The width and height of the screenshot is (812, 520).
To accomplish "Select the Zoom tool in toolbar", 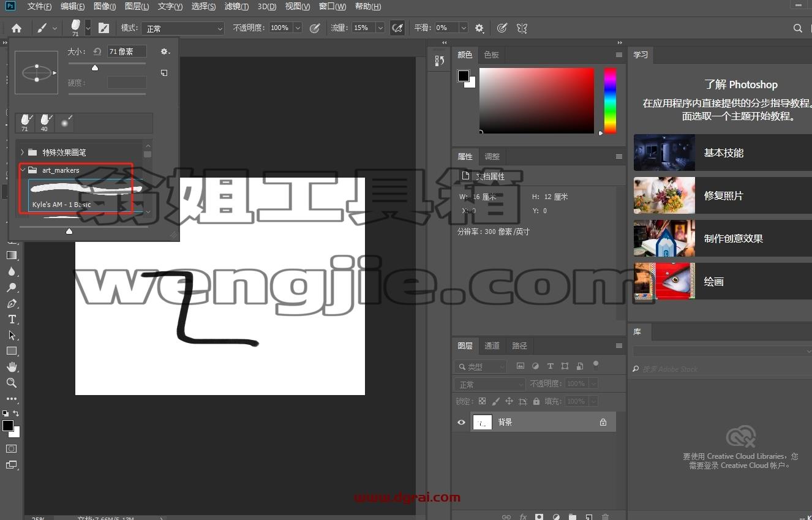I will pos(12,383).
